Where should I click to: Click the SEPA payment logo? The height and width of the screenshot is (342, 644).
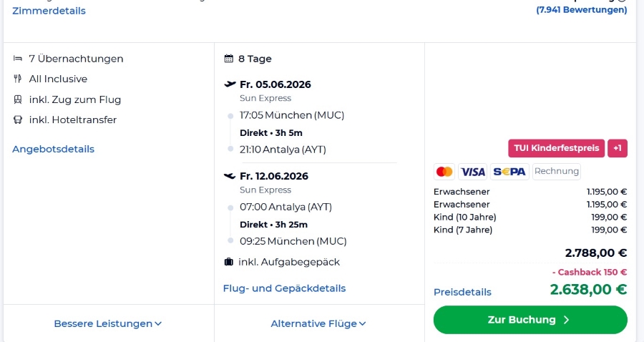click(509, 172)
